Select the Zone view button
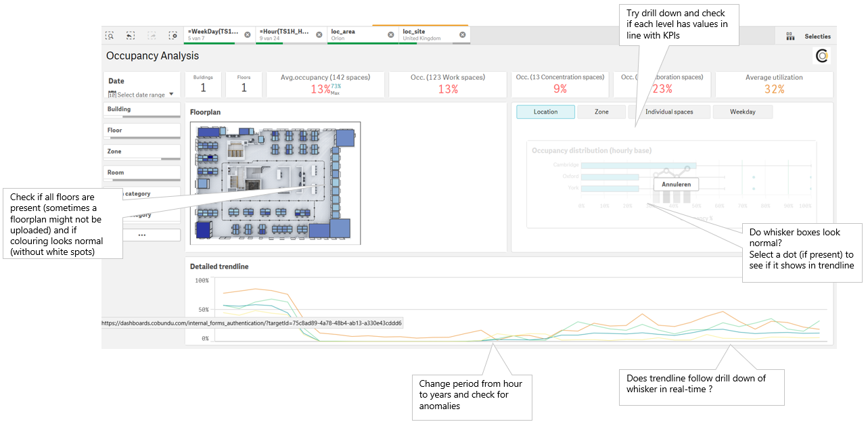This screenshot has height=424, width=868. 601,112
